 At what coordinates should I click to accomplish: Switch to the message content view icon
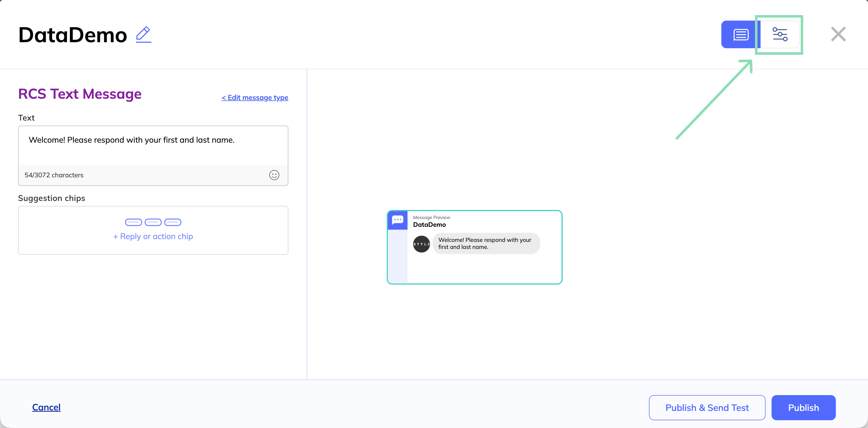[740, 34]
